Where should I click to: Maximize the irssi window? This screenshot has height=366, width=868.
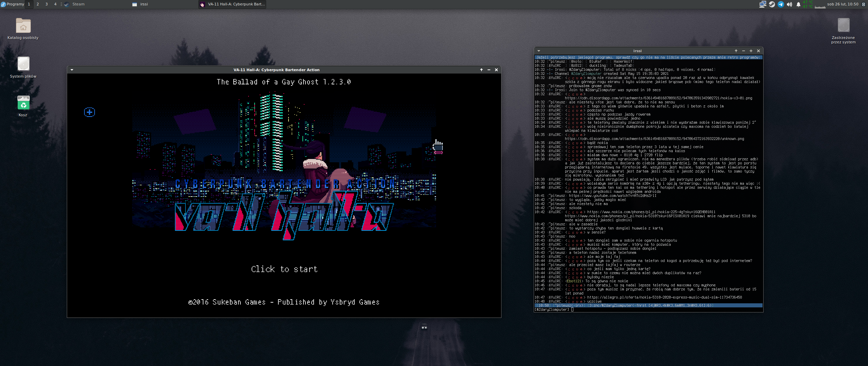pos(751,51)
